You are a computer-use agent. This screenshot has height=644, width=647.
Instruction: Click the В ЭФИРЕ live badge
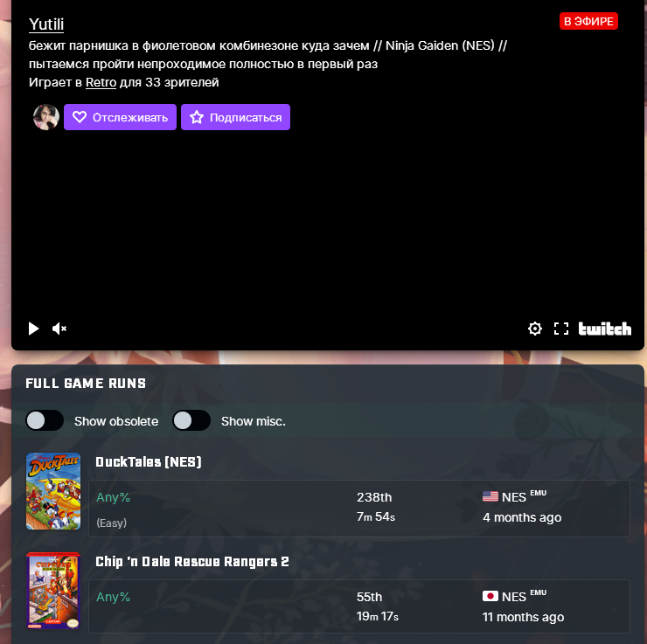click(x=588, y=21)
